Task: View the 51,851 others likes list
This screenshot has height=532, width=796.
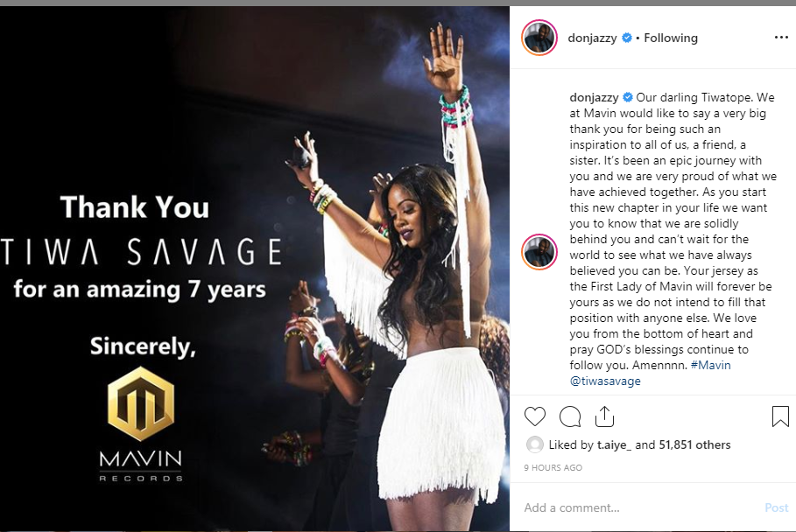Action: coord(694,444)
